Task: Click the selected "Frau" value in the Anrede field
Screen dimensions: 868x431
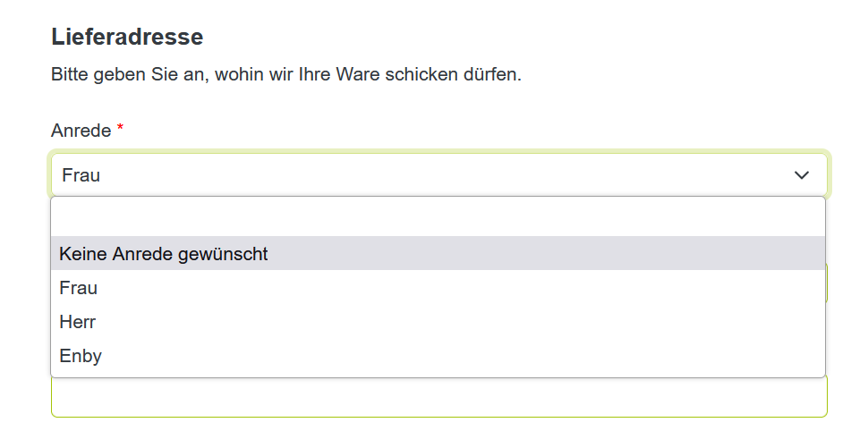Action: [81, 175]
